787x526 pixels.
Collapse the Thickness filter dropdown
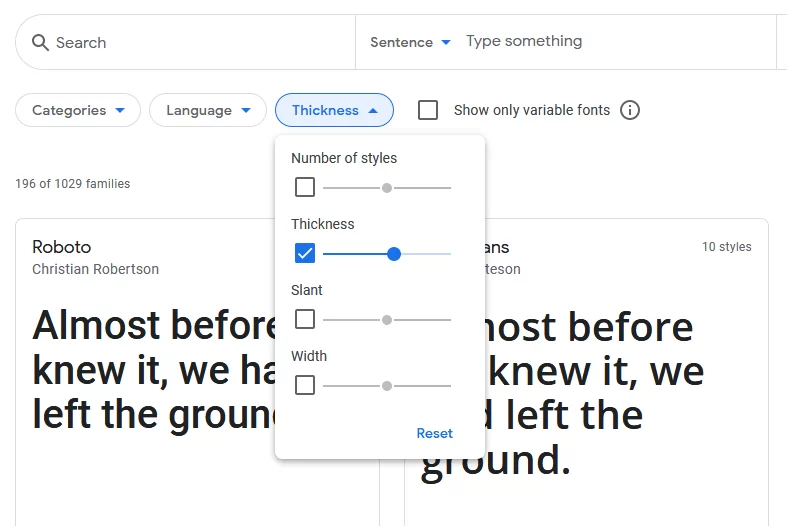point(334,110)
